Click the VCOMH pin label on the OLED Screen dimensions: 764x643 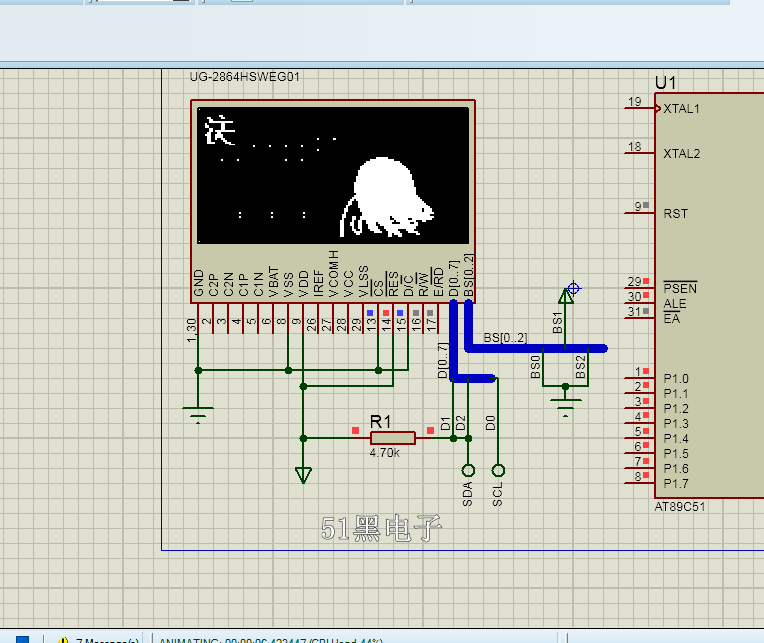point(333,273)
